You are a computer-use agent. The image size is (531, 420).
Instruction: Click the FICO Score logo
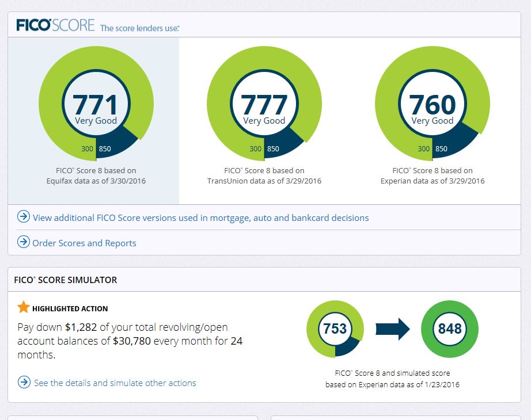click(55, 26)
